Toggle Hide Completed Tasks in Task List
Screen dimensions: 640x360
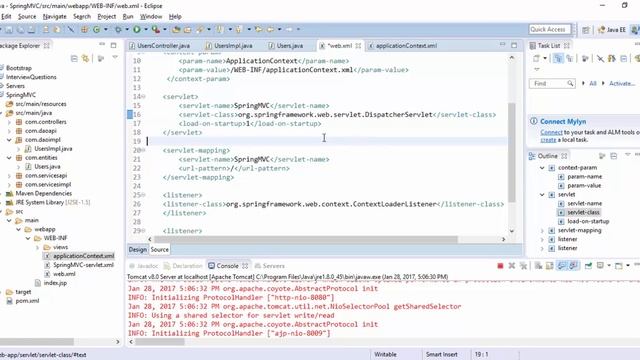coord(600,58)
